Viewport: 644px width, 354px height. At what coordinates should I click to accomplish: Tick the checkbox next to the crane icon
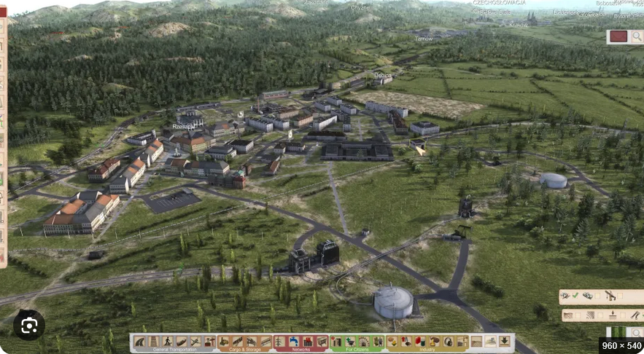click(620, 295)
